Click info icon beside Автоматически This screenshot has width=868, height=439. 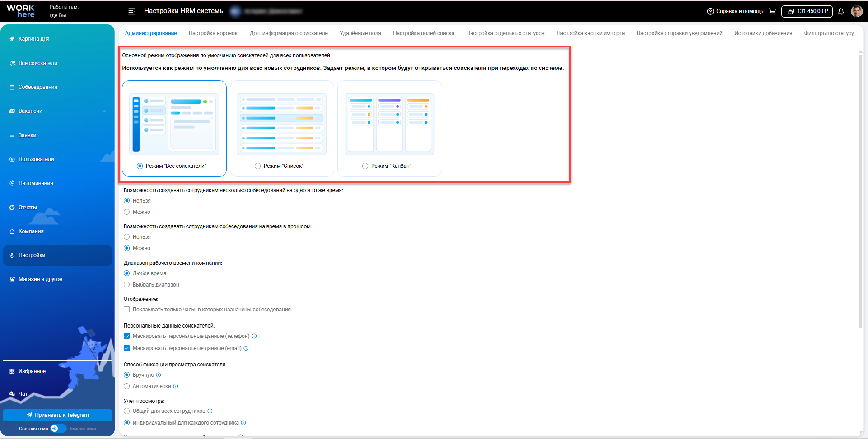pyautogui.click(x=176, y=386)
